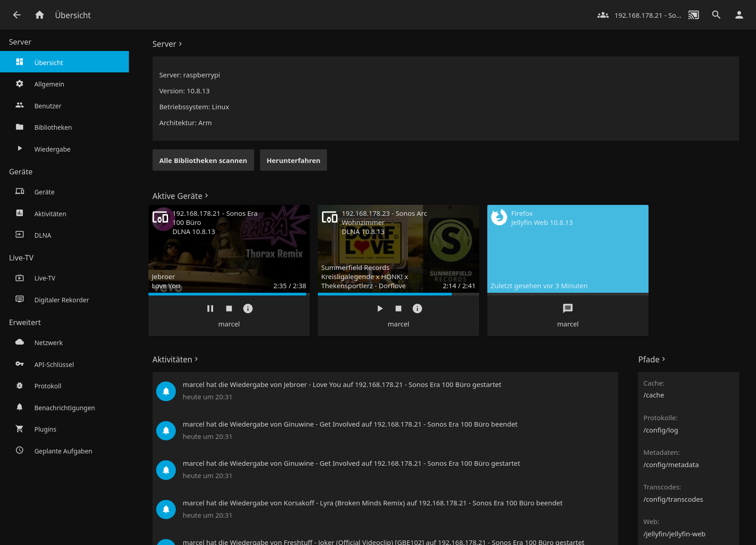The height and width of the screenshot is (545, 756).
Task: Click the Live-TV sidebar icon
Action: pyautogui.click(x=20, y=278)
